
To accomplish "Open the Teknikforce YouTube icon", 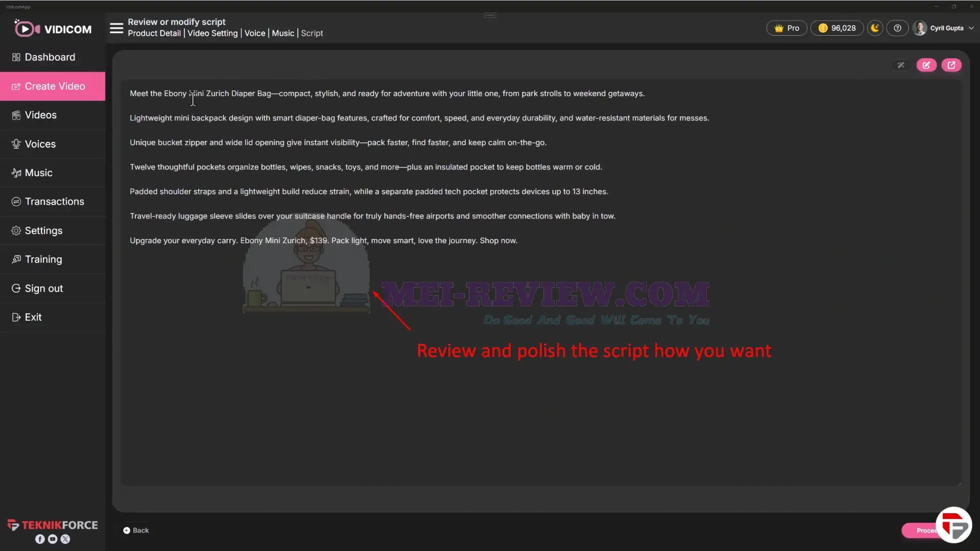I will (53, 539).
